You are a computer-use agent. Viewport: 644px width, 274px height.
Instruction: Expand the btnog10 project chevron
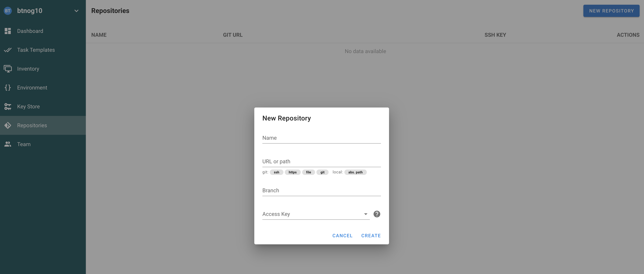[x=76, y=11]
